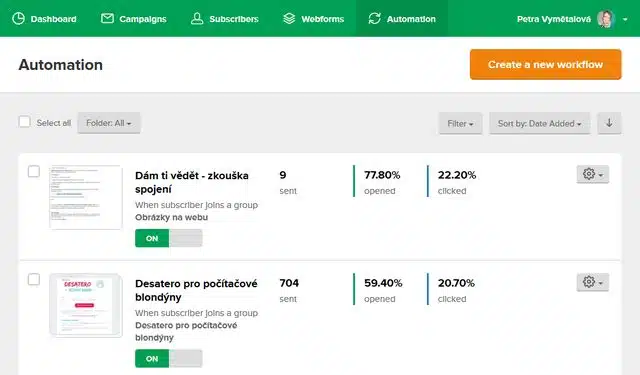Click user name Petra Vymětalová
Viewport: 640px width, 375px height.
(x=553, y=19)
